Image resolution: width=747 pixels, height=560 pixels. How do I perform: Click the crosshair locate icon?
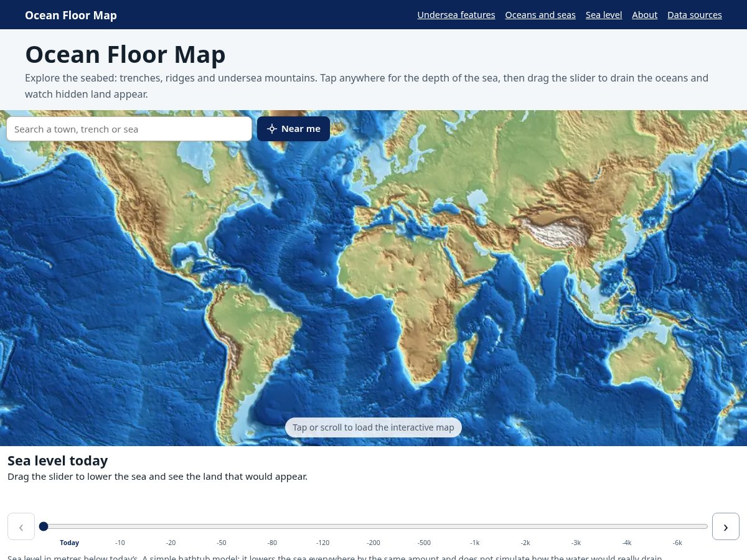271,129
